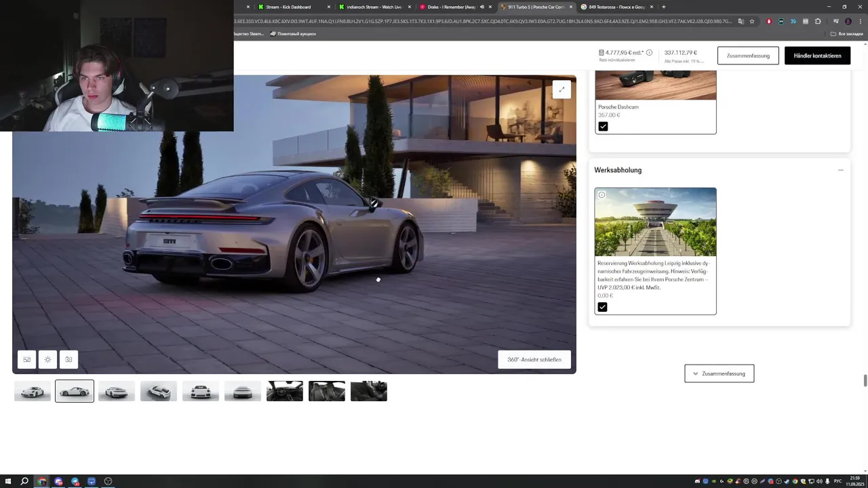Click the Leipzig Werksabholung building image

pyautogui.click(x=656, y=222)
